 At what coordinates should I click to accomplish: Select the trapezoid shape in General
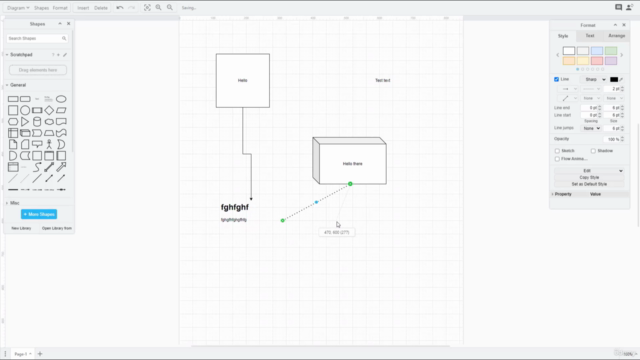49,133
